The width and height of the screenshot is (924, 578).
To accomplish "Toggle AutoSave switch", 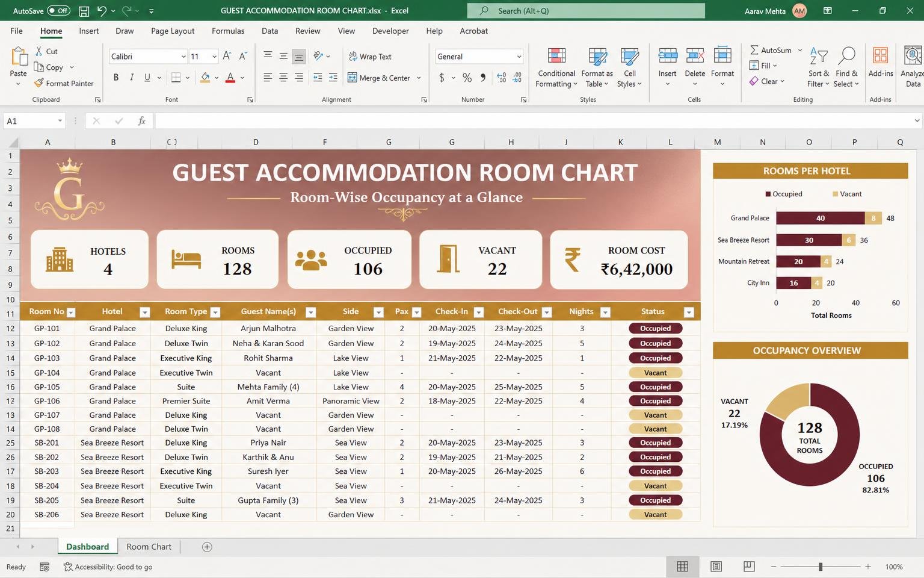I will click(58, 11).
